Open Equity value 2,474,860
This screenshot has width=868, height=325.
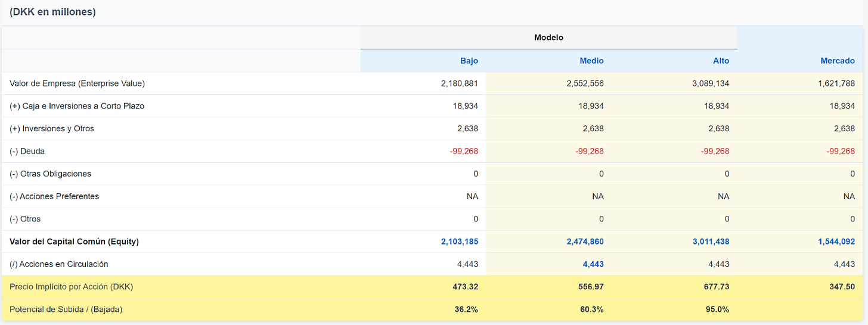click(585, 242)
